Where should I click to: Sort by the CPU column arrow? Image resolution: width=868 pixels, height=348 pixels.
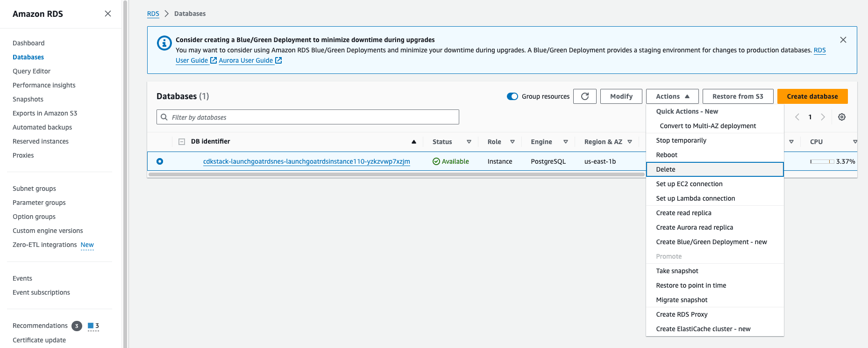[855, 142]
